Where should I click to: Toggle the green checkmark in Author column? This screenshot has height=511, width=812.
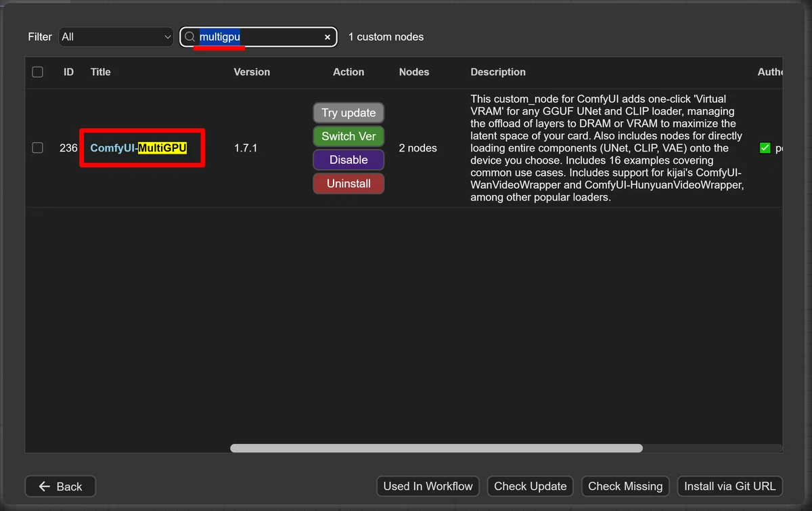[765, 148]
